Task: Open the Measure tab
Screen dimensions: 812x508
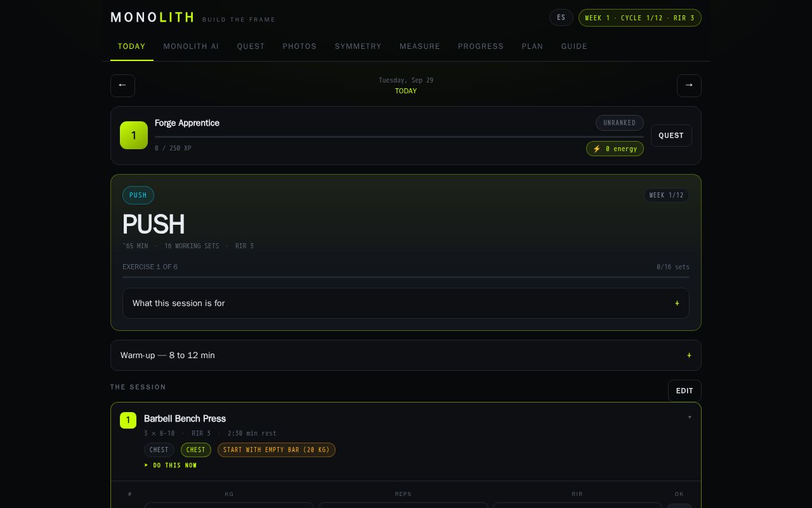Action: [420, 46]
